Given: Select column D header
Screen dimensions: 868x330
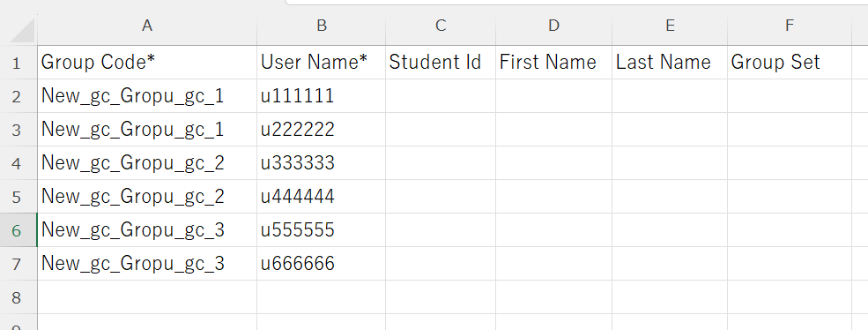Looking at the screenshot, I should [553, 26].
